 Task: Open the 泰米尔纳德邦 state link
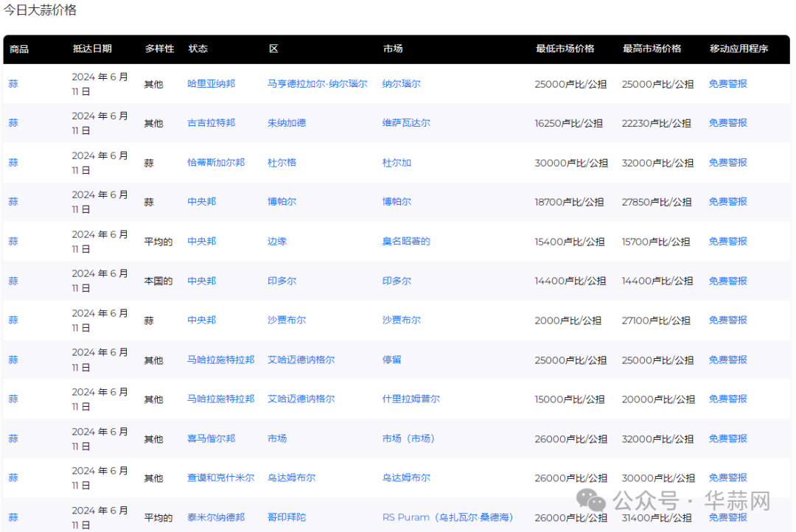point(216,517)
